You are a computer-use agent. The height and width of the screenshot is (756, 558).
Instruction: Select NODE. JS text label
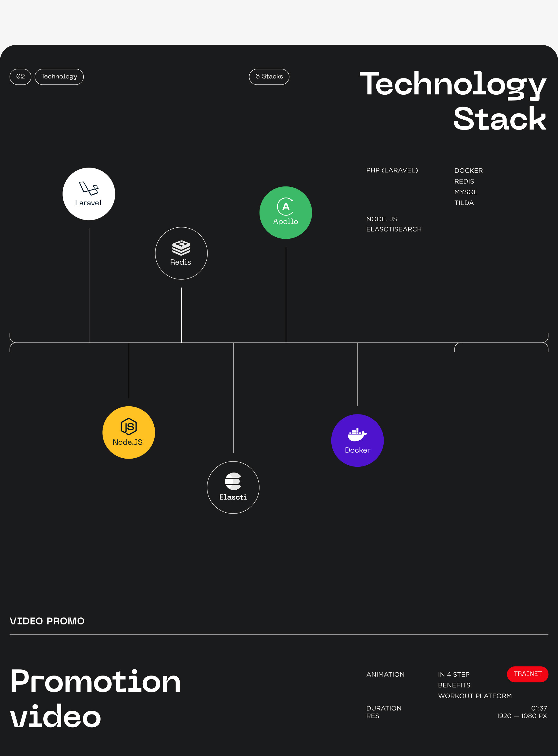click(x=381, y=219)
